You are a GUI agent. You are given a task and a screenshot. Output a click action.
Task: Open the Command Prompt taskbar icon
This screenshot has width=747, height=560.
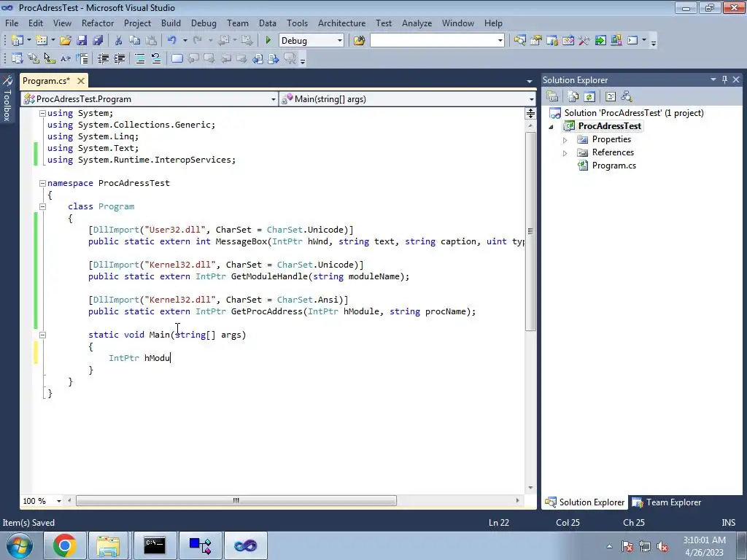[x=155, y=545]
